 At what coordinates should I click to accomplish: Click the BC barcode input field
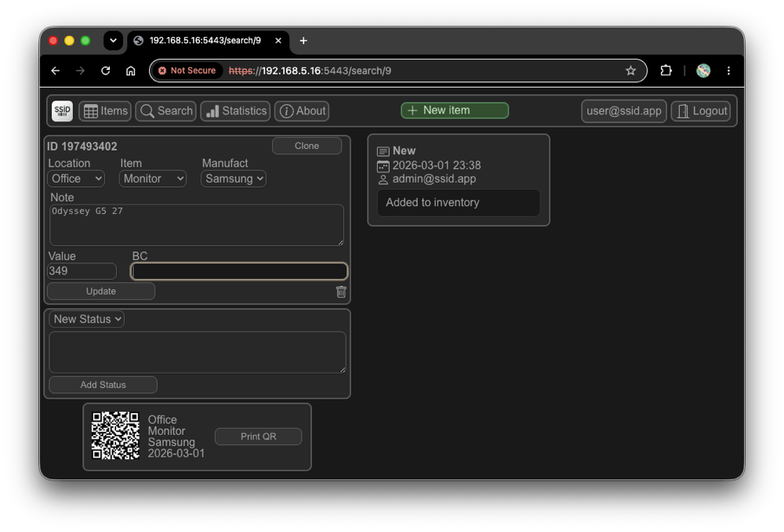(239, 271)
